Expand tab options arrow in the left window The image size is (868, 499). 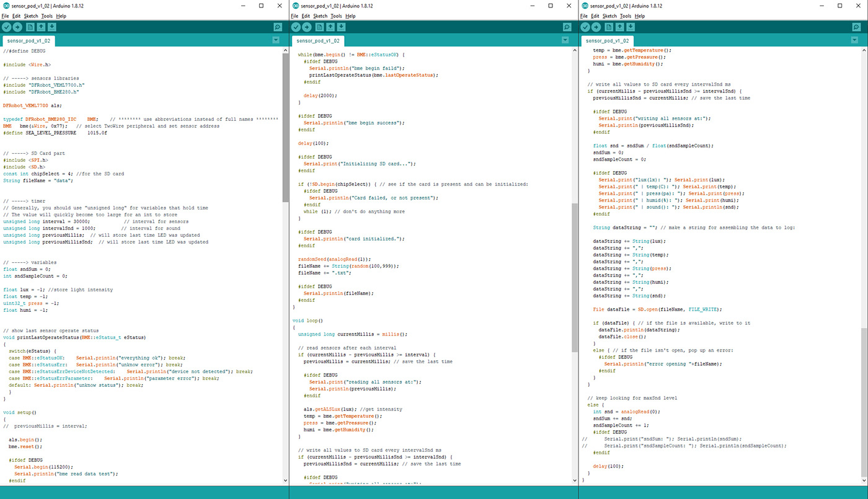pos(276,40)
